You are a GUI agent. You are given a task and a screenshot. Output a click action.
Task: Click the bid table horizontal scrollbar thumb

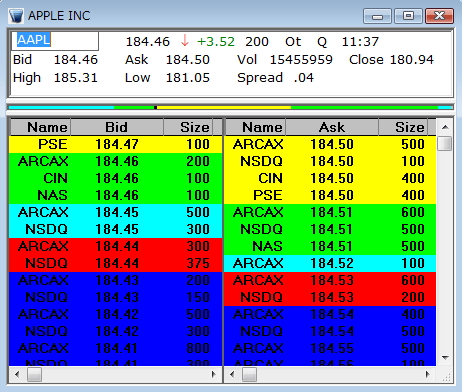click(x=34, y=374)
